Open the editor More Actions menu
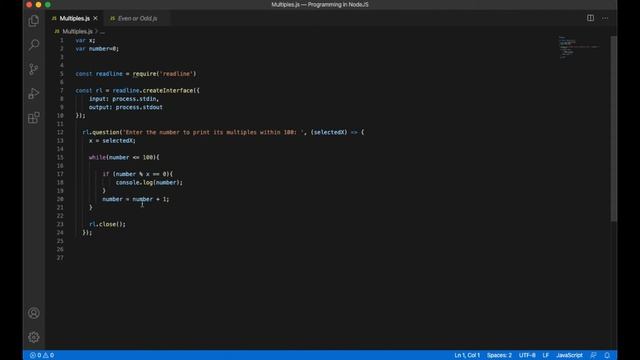640x360 pixels. [605, 18]
